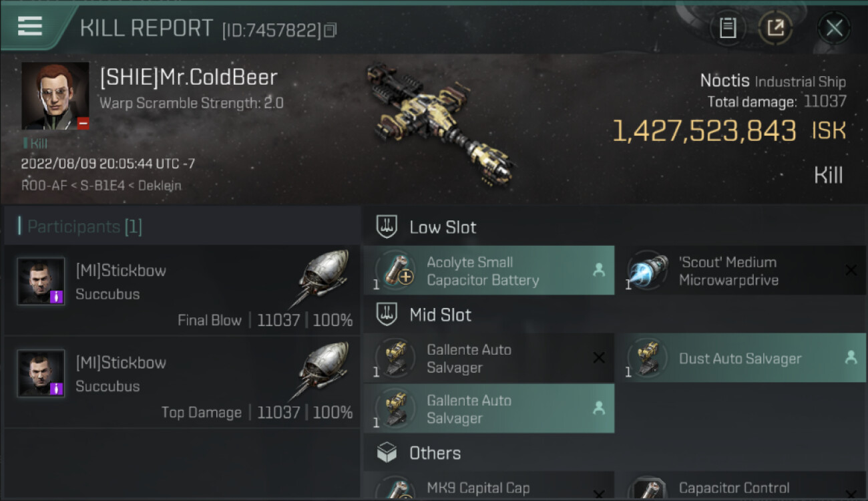Image resolution: width=868 pixels, height=501 pixels.
Task: Click the destroyed Gallente Auto Salvager X mark
Action: (599, 358)
